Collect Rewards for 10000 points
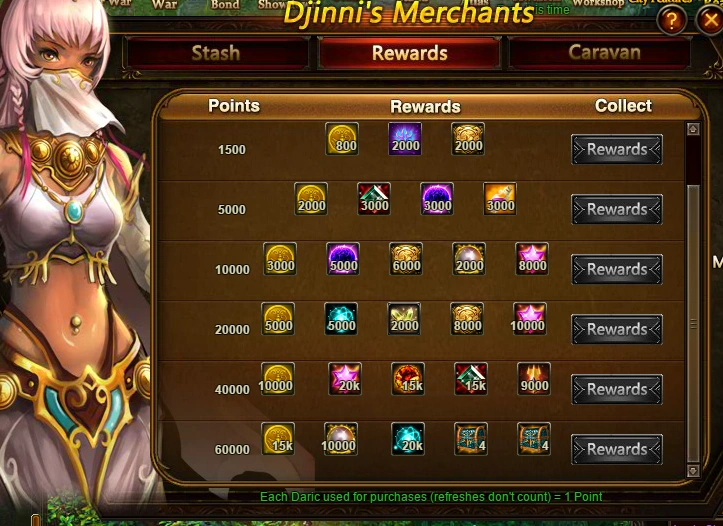723x526 pixels. click(617, 269)
